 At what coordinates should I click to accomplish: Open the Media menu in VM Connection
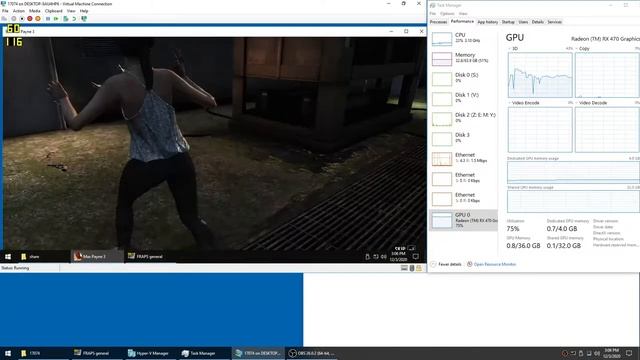coord(35,11)
